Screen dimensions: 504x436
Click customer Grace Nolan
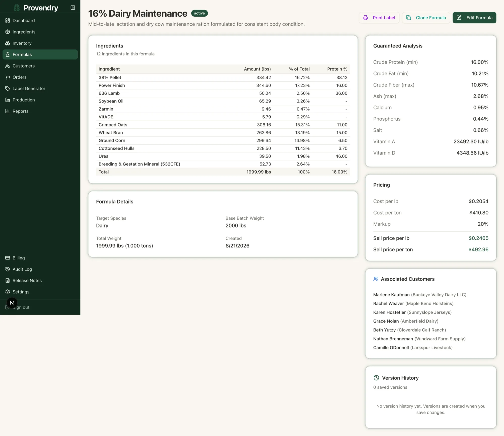[386, 321]
